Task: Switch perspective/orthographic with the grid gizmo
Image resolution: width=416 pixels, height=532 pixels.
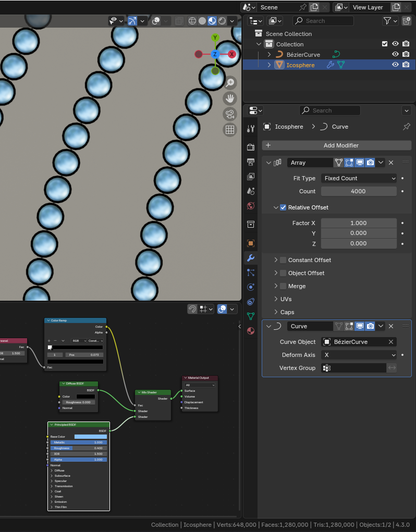Action: (230, 130)
